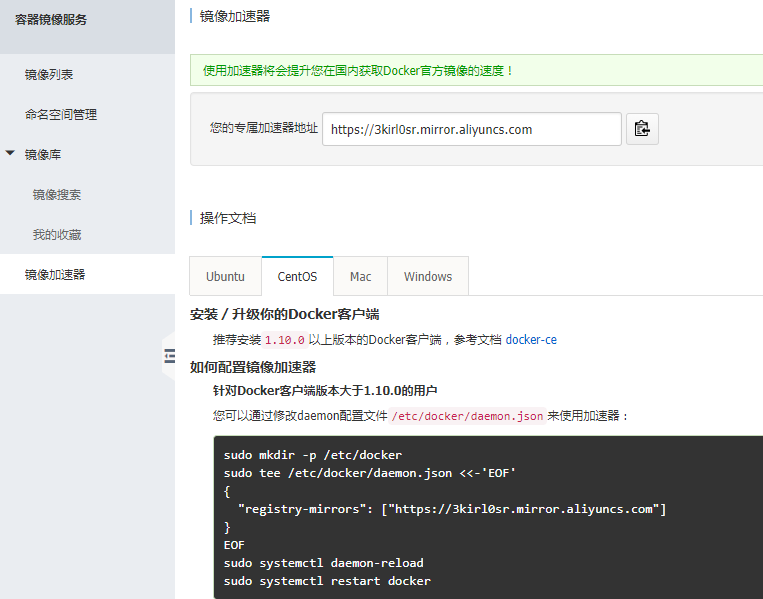Image resolution: width=763 pixels, height=599 pixels.
Task: Open 镜像搜索 under 镜像库
Action: pyautogui.click(x=57, y=195)
